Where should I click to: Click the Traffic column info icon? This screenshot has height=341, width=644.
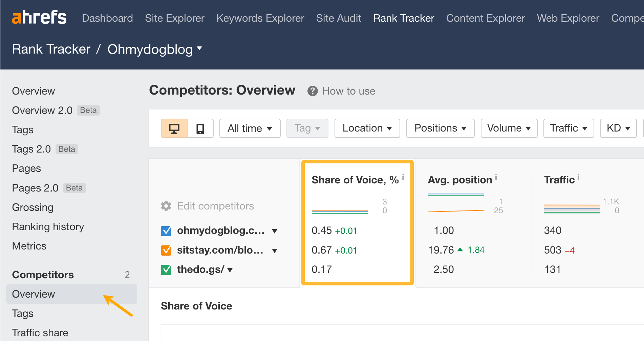578,176
